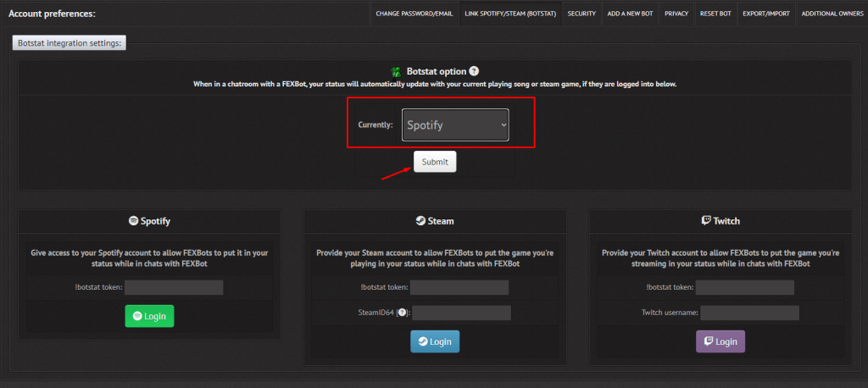Click the SteamID64 help question icon
Screen dimensions: 868x388
403,313
